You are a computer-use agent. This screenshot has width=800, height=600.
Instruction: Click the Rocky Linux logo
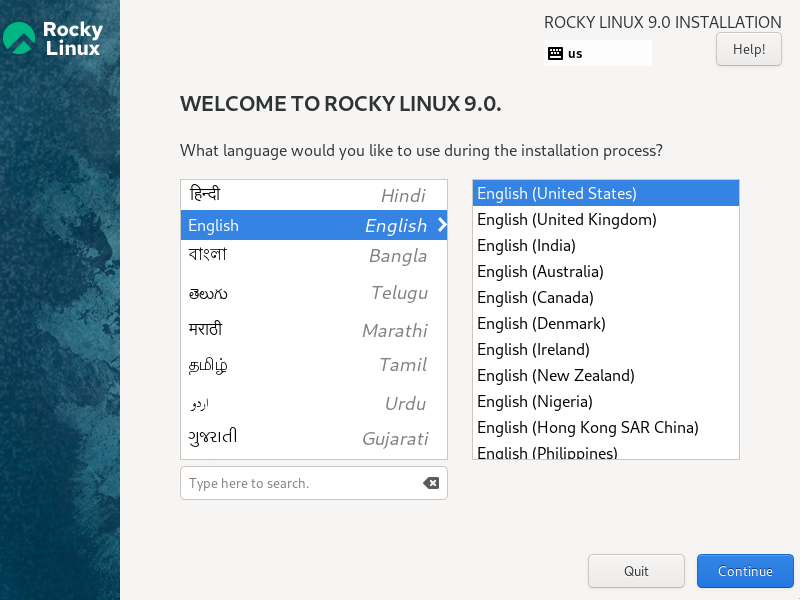[55, 37]
